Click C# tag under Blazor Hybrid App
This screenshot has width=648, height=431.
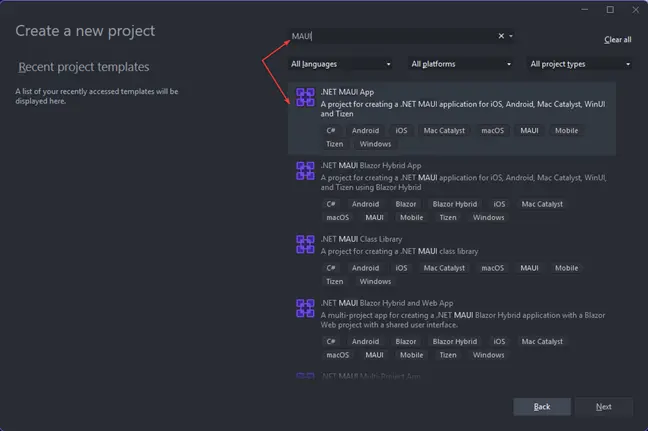click(x=331, y=204)
